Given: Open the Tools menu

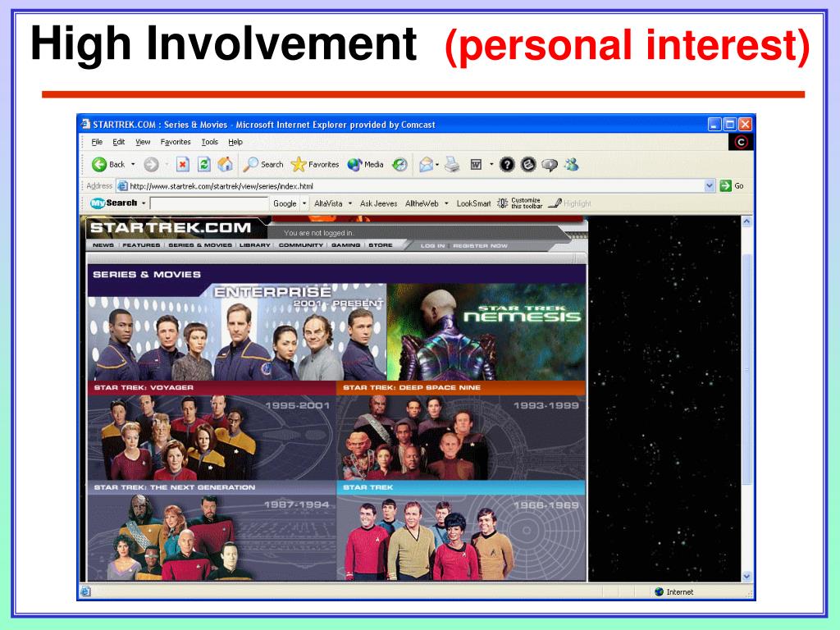Looking at the screenshot, I should [209, 142].
